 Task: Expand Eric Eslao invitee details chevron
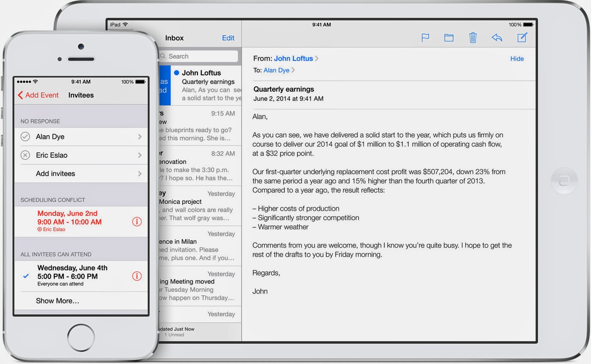[x=140, y=155]
